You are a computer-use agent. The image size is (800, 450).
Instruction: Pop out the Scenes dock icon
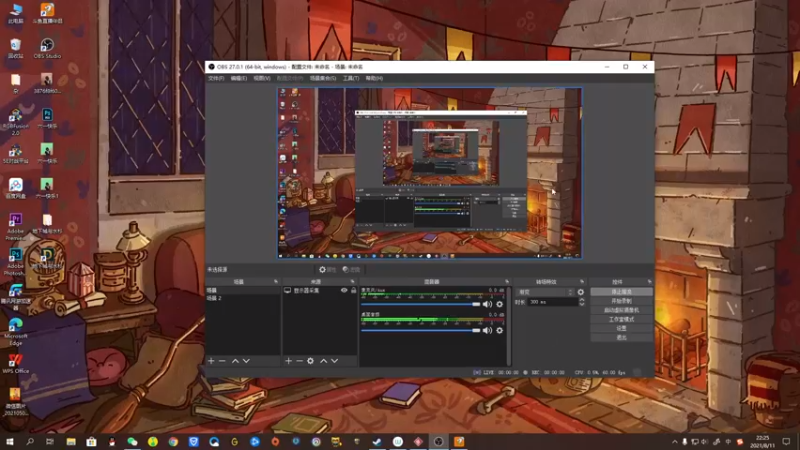click(x=276, y=282)
